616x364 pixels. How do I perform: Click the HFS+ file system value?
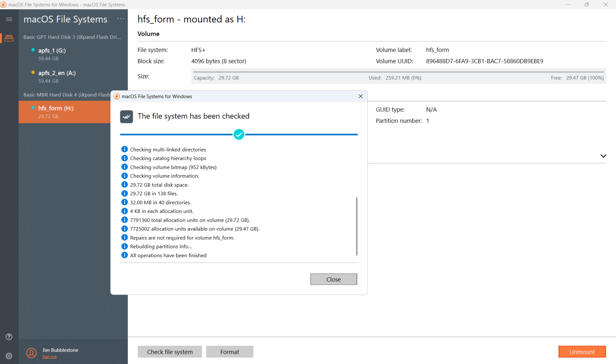point(198,50)
